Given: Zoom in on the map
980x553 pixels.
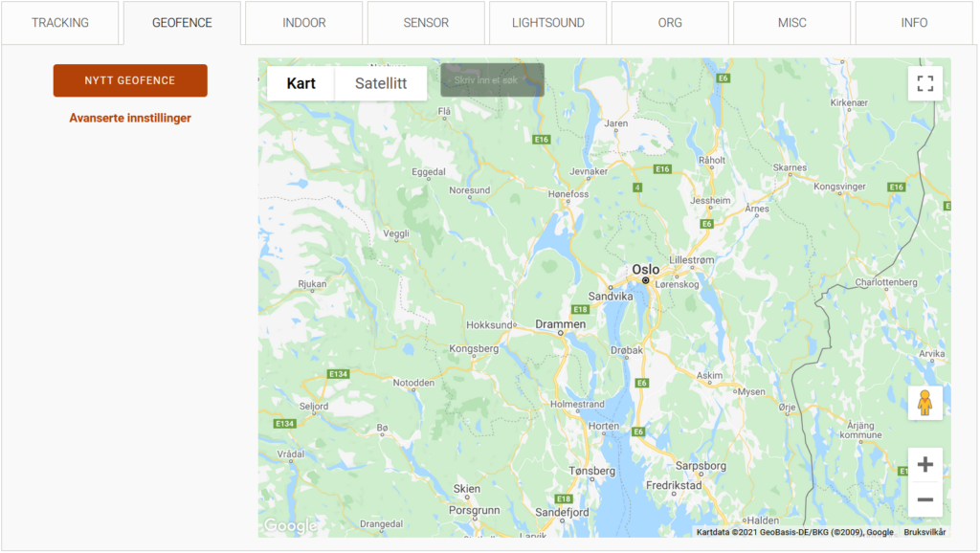Looking at the screenshot, I should tap(925, 464).
